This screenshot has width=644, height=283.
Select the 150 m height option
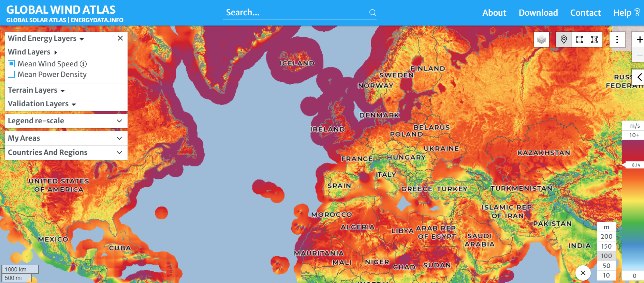pos(606,246)
